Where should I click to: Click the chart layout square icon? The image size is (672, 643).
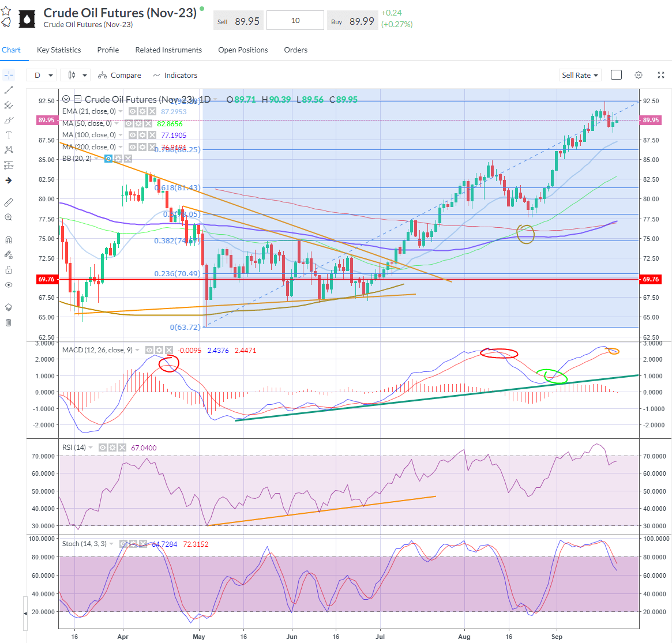(616, 75)
